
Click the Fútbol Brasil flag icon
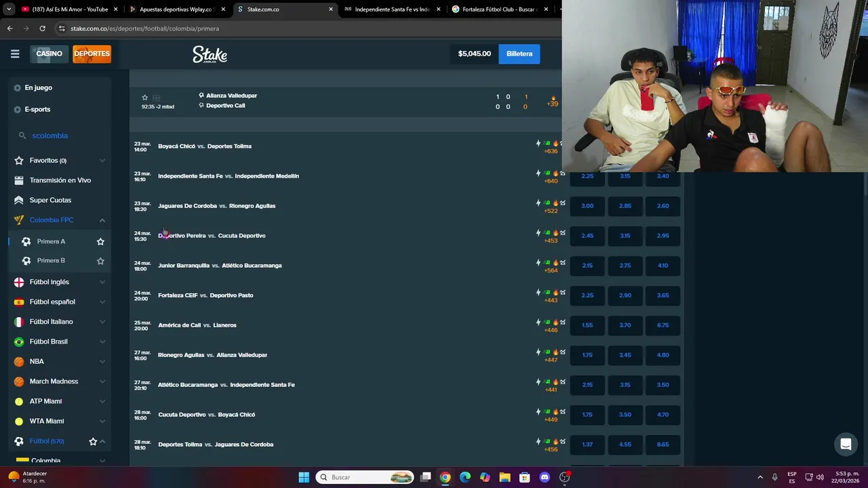point(19,342)
